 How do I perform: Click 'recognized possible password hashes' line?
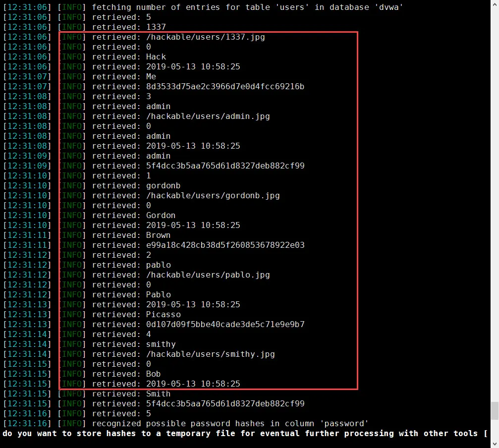point(186,423)
